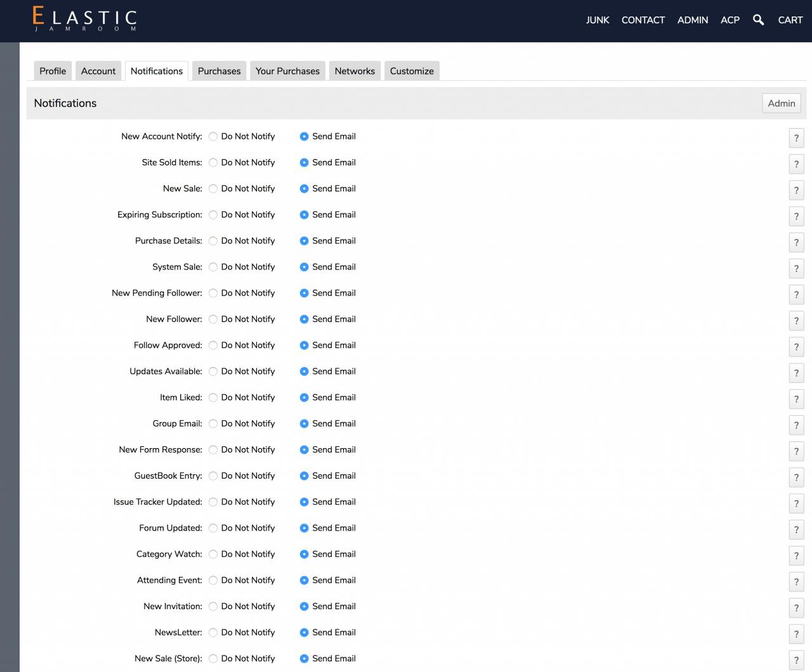Show help for the New Sale row

(x=796, y=190)
